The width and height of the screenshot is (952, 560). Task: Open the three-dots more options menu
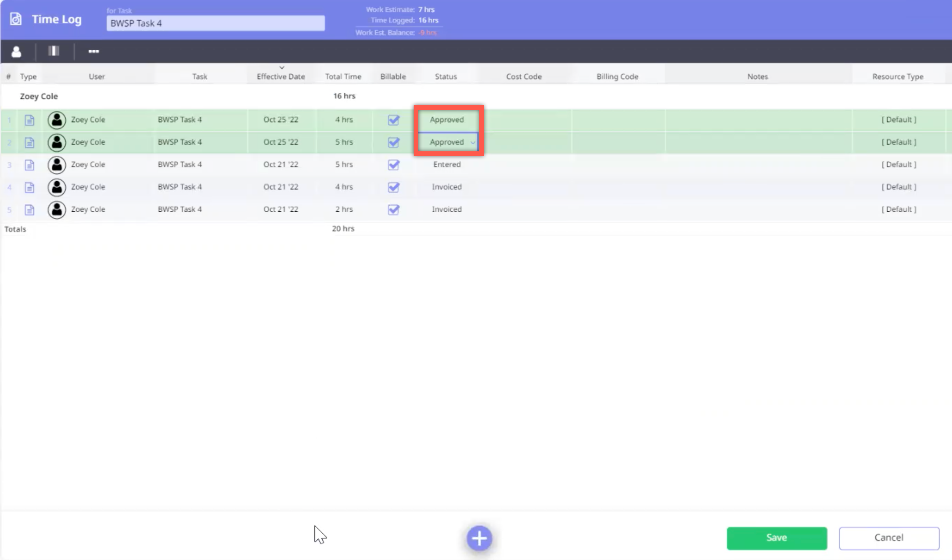point(94,51)
